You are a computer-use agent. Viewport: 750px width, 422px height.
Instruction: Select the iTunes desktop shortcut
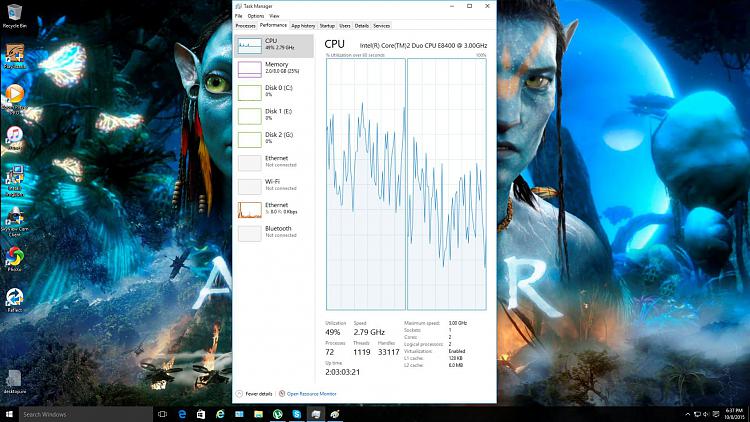(x=14, y=138)
